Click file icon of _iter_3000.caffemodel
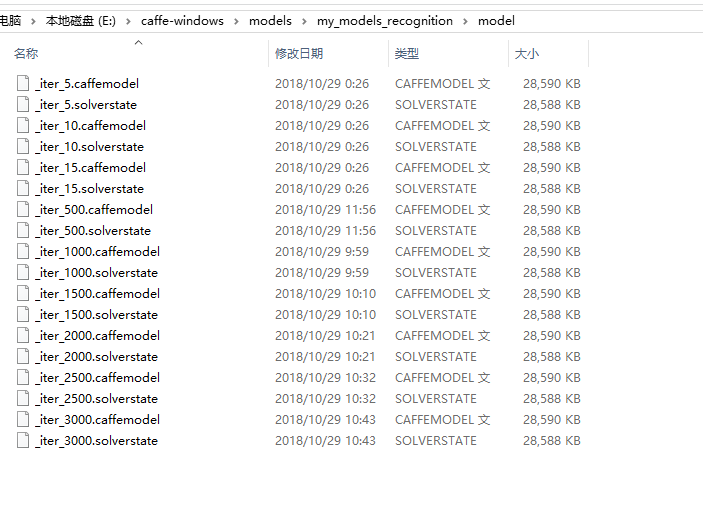703x509 pixels. click(x=23, y=420)
